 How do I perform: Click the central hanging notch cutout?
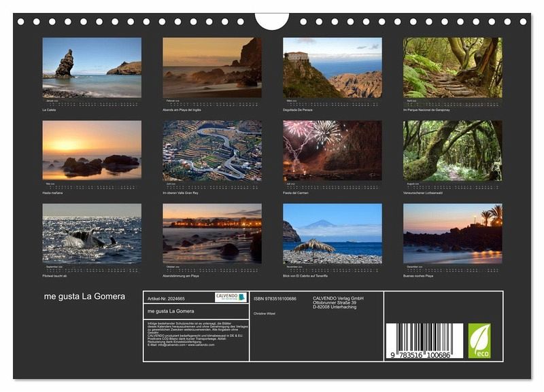[x=272, y=21]
